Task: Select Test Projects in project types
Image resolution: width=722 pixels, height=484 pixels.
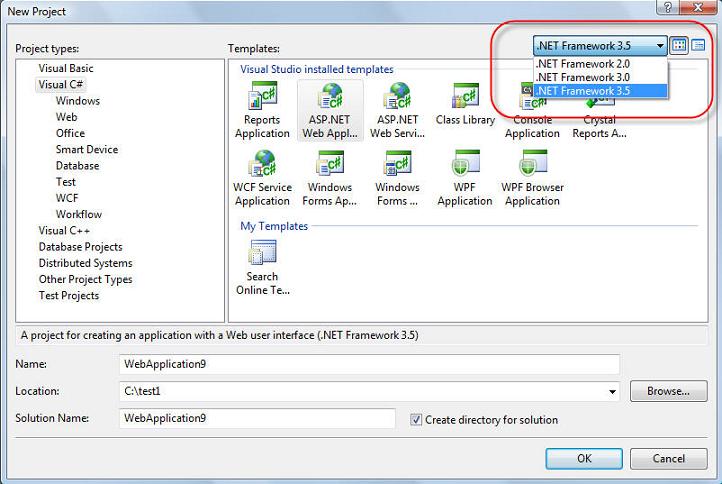Action: point(69,295)
